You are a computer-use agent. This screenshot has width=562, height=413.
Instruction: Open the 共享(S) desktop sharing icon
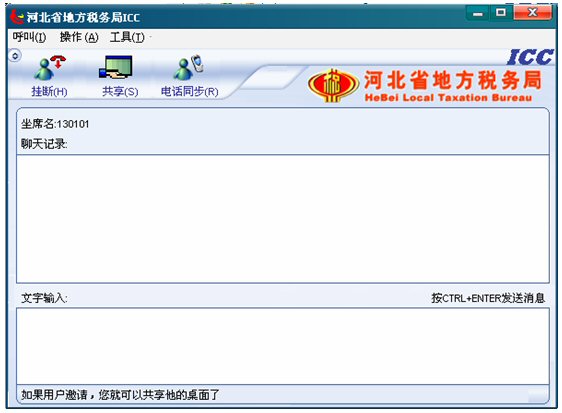pos(116,67)
